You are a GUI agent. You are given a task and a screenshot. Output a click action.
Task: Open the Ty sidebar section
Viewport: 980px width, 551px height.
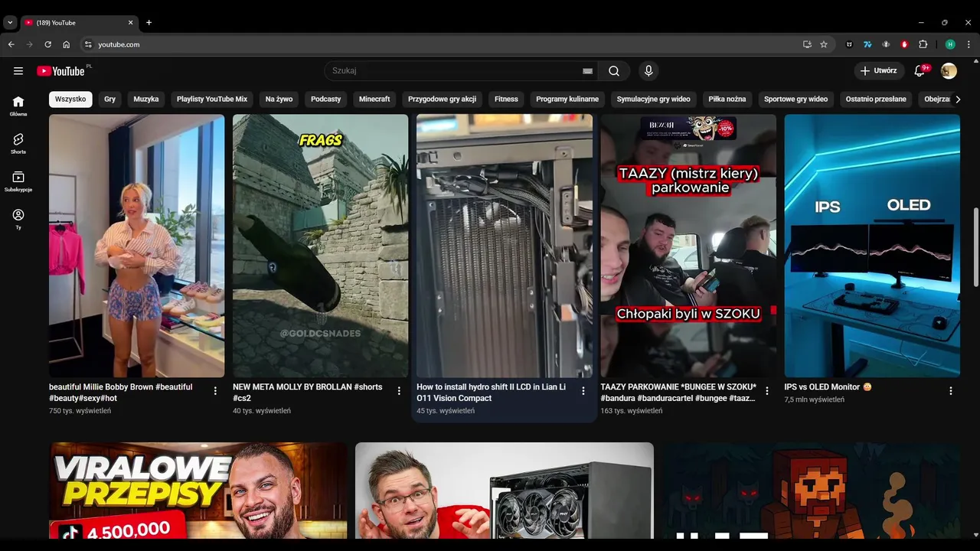18,219
